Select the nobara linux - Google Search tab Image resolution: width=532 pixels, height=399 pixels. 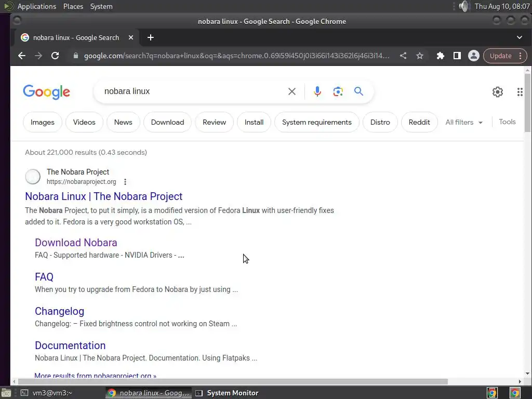76,37
